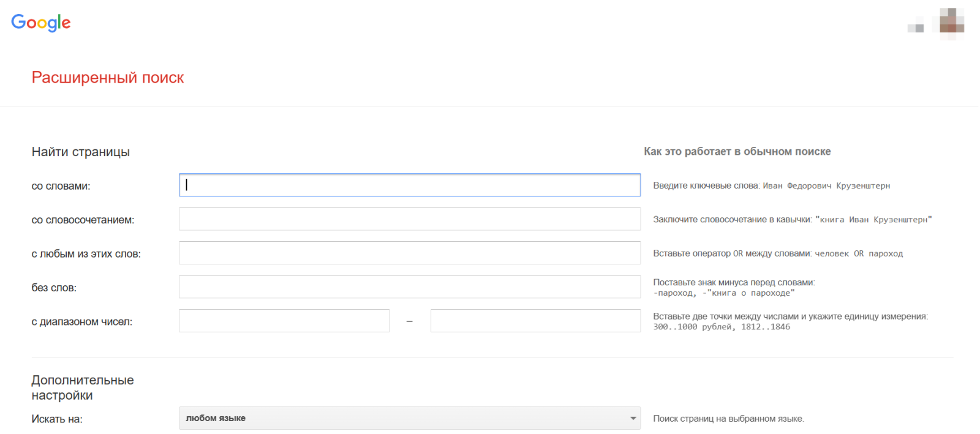Click the 'с любым из этих слов:' label
The height and width of the screenshot is (434, 980).
pos(86,254)
